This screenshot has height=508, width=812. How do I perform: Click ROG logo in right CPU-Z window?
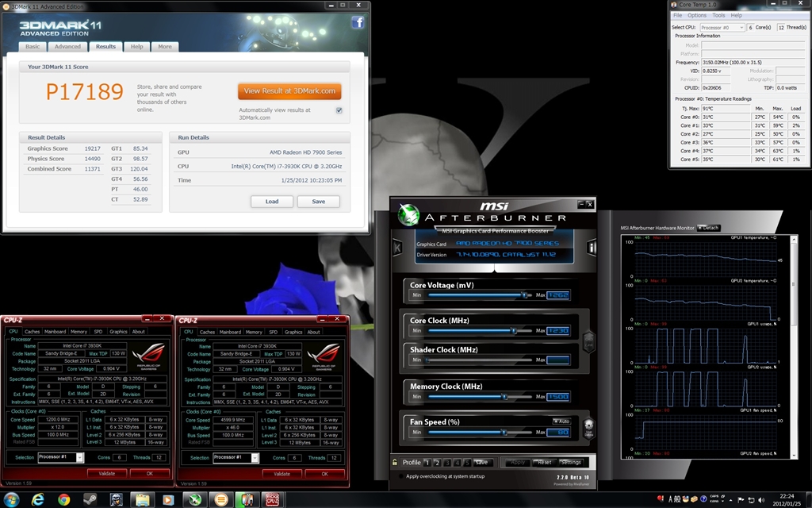(324, 356)
